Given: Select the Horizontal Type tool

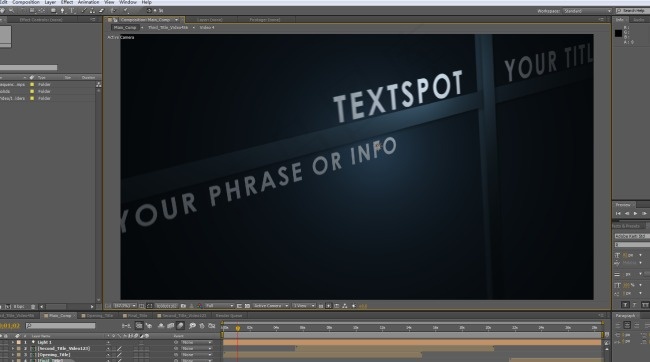Looking at the screenshot, I should [72, 10].
